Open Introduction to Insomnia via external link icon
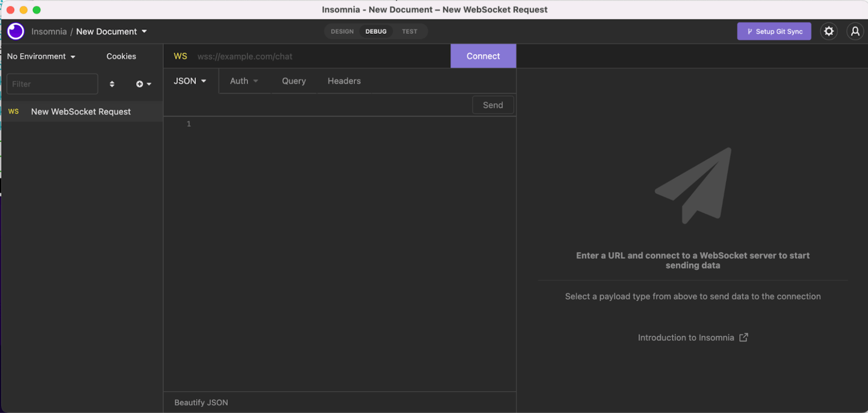 [x=744, y=337]
